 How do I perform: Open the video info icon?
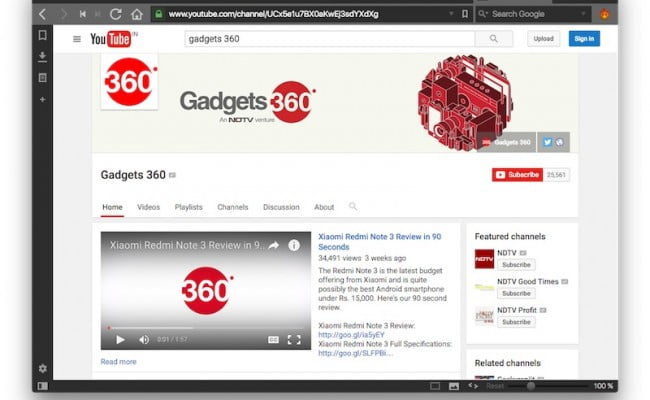pos(294,245)
